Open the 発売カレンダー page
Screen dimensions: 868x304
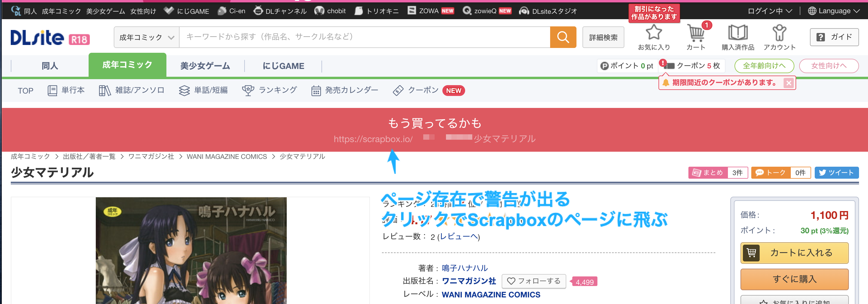pos(345,91)
